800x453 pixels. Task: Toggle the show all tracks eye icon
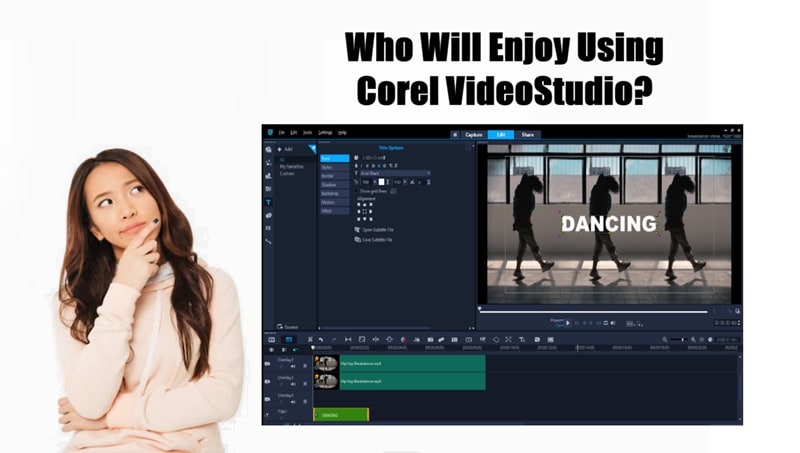click(271, 349)
